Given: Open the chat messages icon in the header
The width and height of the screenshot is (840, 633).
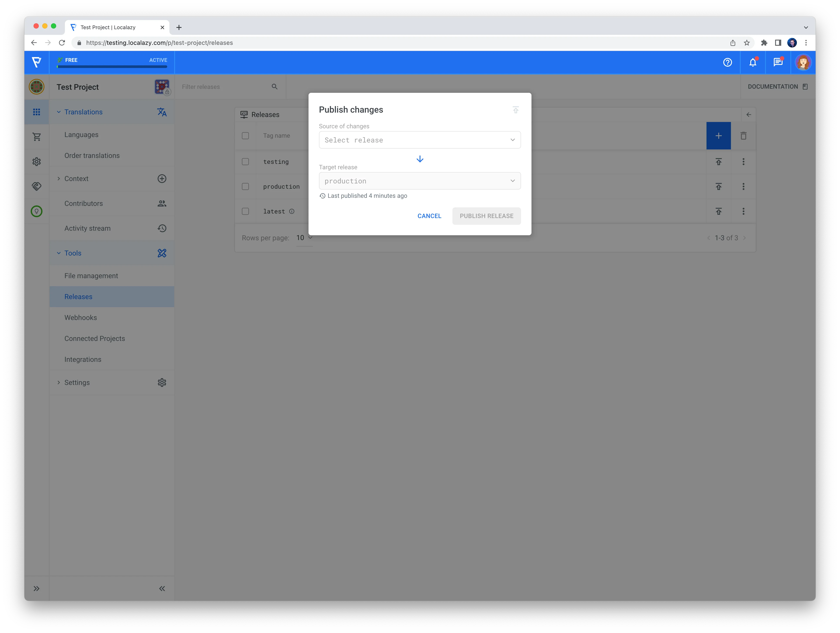Looking at the screenshot, I should (x=778, y=62).
